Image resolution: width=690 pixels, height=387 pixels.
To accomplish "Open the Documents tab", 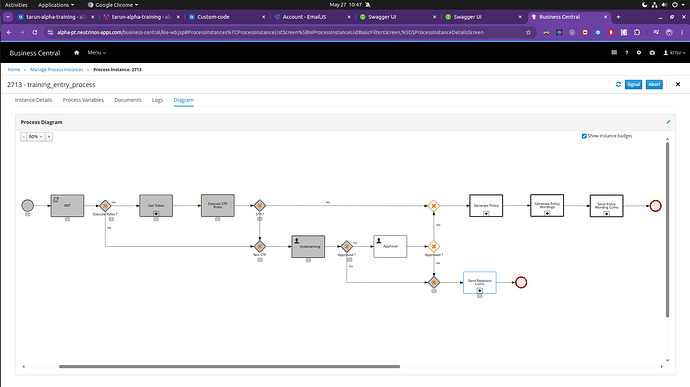I will [128, 100].
